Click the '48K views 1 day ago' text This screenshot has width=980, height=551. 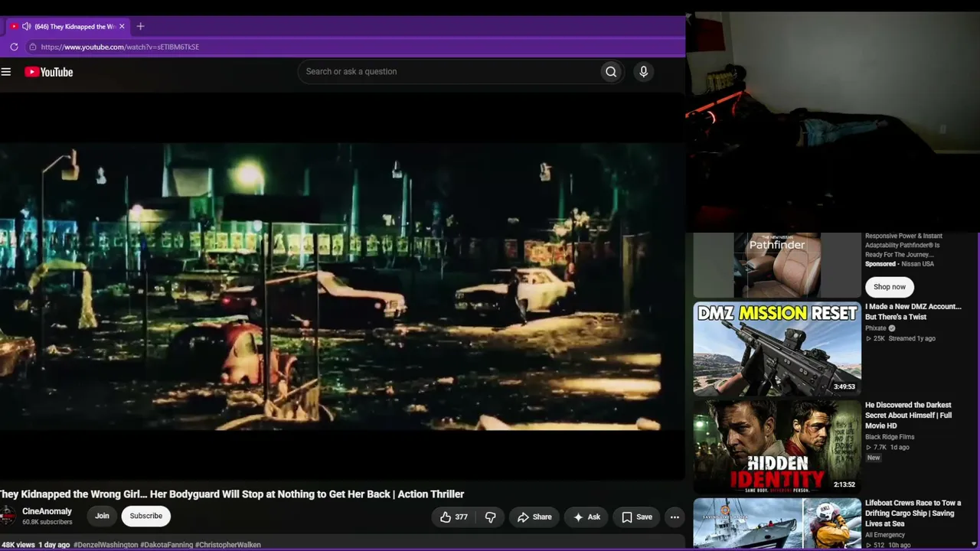35,545
